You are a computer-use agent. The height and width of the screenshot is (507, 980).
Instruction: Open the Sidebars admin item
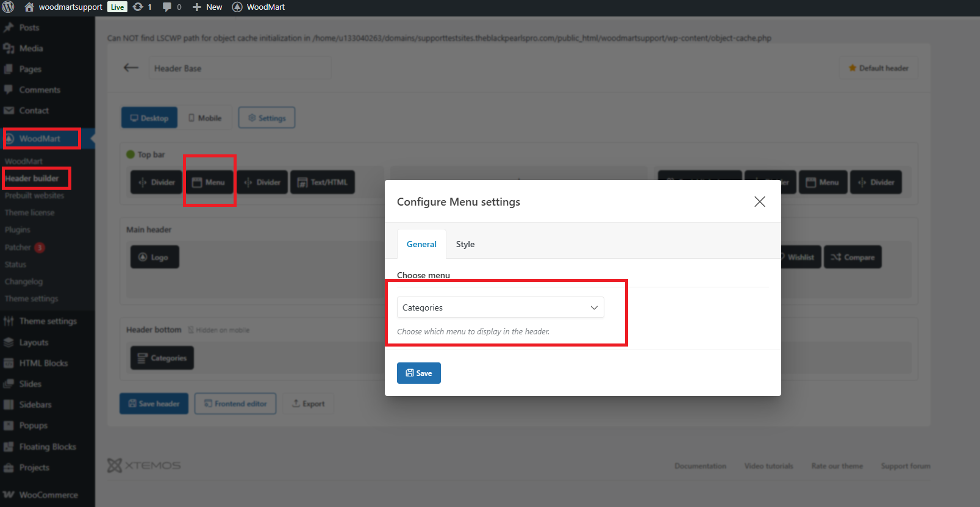[x=35, y=405]
